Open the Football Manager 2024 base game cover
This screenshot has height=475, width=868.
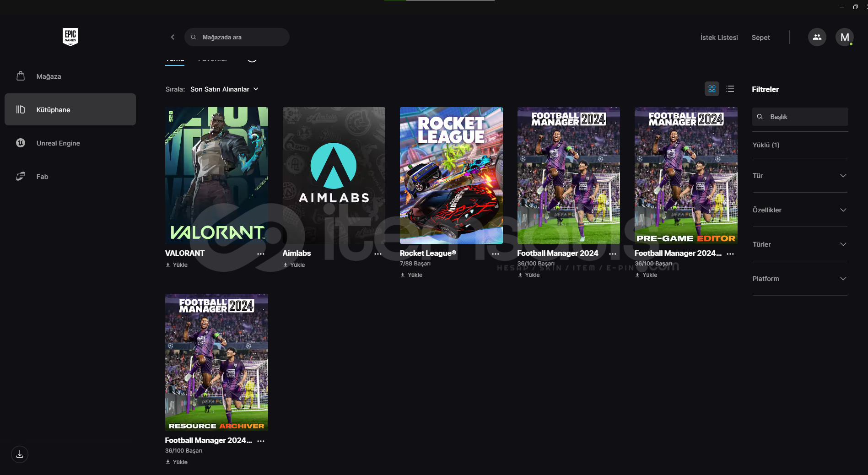(x=569, y=175)
